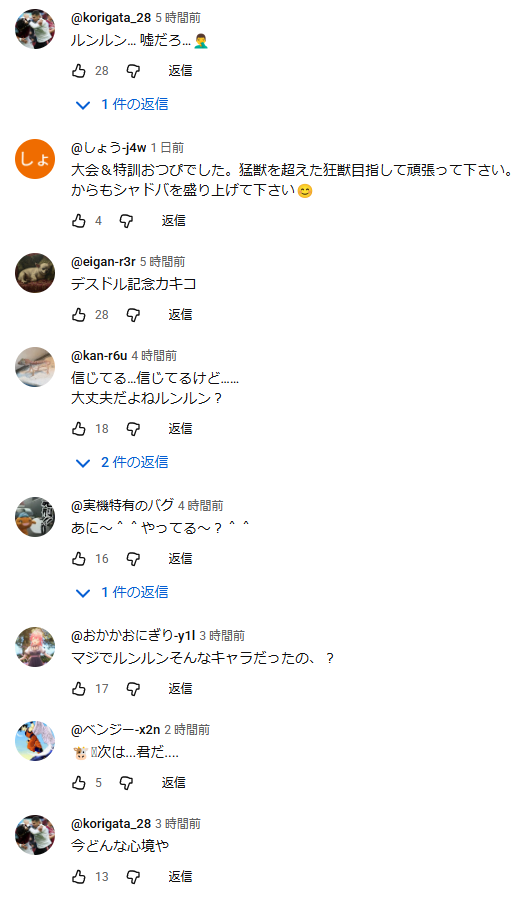Open @kan-r6u username link
This screenshot has width=516, height=899.
[99, 355]
